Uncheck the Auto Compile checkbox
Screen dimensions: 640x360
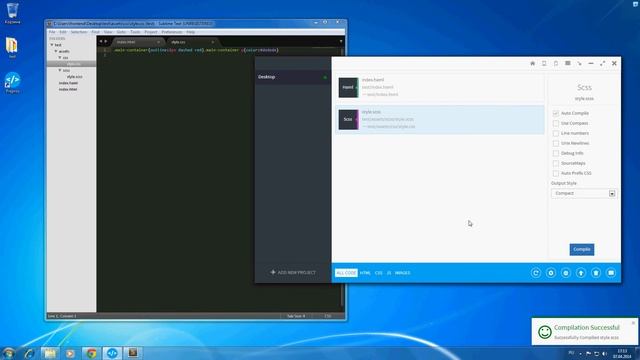pos(556,113)
